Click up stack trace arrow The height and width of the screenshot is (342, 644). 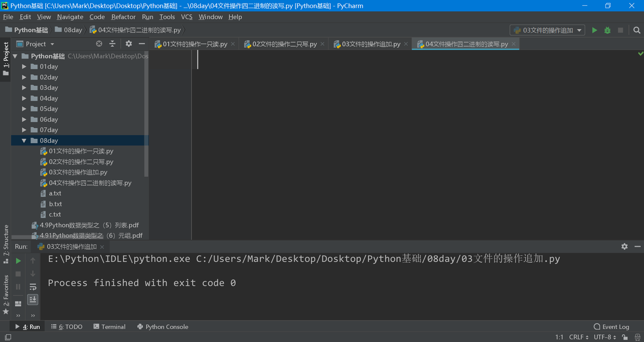coord(33,261)
